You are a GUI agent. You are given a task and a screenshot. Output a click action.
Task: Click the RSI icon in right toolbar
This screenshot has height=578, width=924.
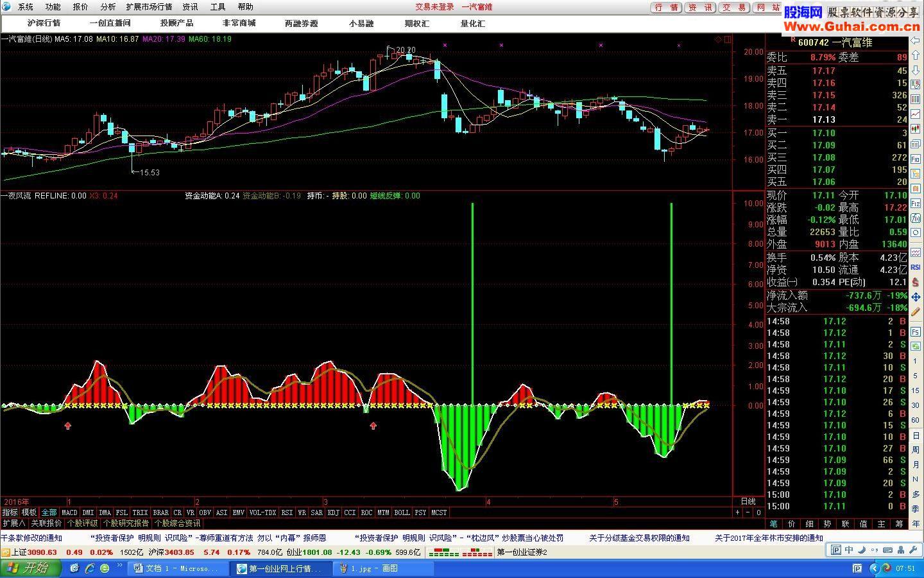click(x=916, y=267)
